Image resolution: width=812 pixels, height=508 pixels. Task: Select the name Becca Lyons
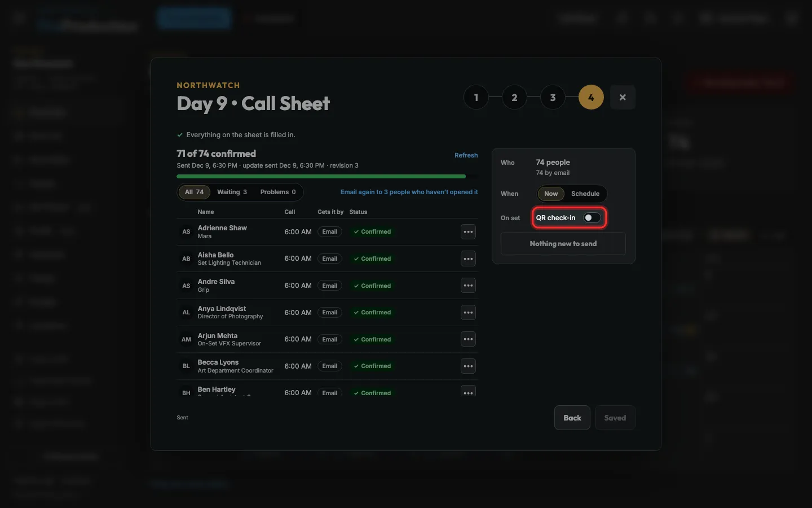point(218,362)
